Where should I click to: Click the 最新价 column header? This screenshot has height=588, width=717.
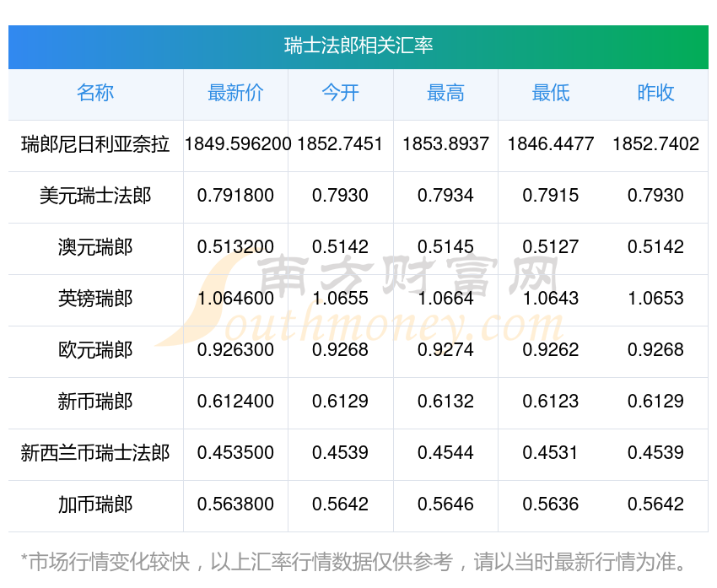[235, 94]
